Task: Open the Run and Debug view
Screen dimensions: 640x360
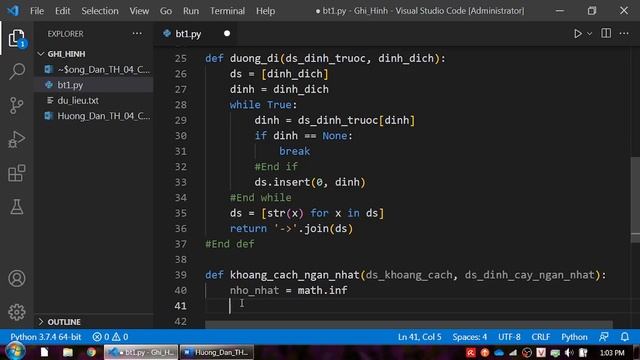Action: point(17,139)
